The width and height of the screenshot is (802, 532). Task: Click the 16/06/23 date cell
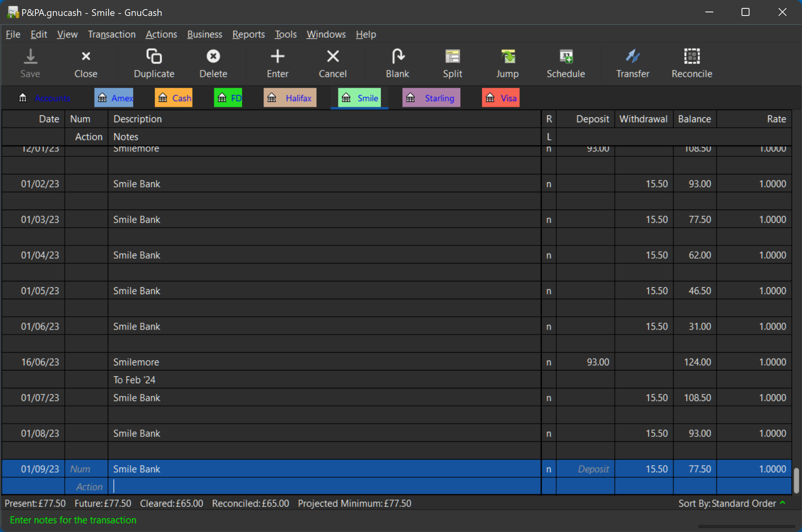tap(34, 362)
